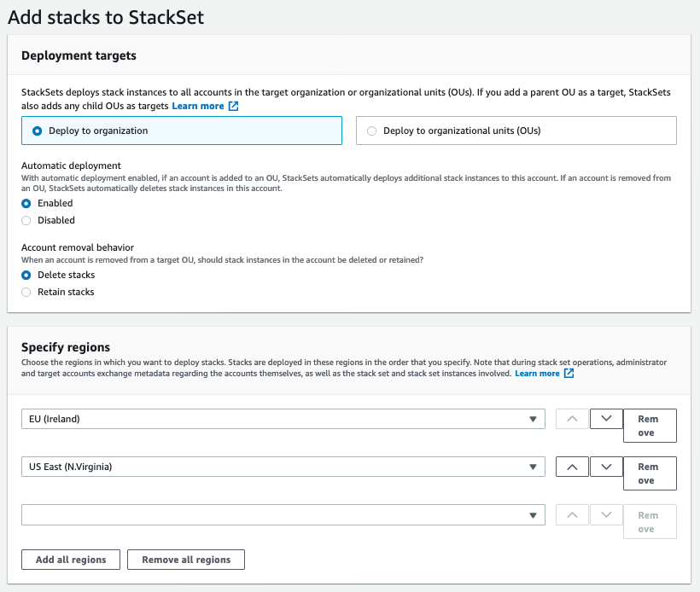Click the Remove all regions button
700x592 pixels.
pyautogui.click(x=185, y=560)
